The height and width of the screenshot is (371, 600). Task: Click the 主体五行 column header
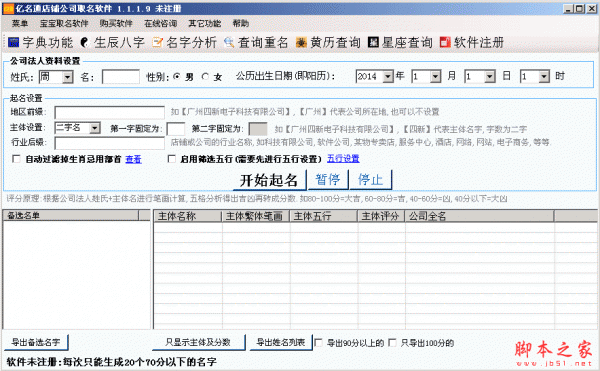point(323,216)
